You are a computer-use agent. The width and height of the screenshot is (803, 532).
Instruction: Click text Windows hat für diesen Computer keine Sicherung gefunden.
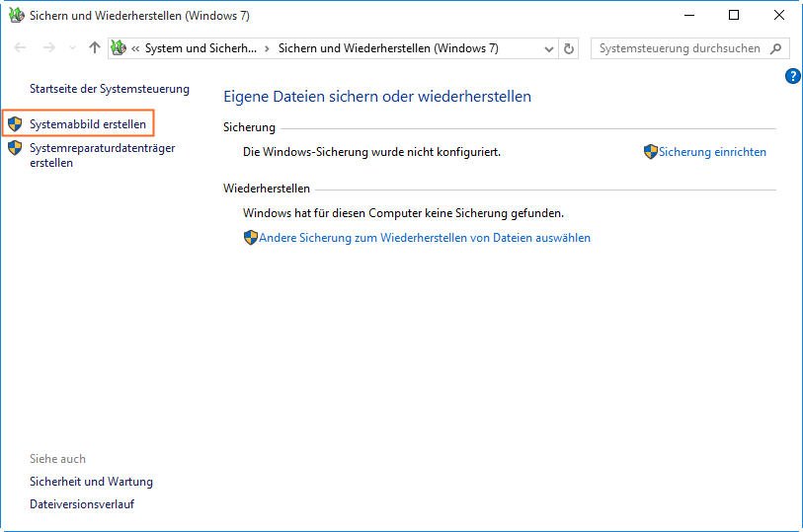(x=404, y=213)
